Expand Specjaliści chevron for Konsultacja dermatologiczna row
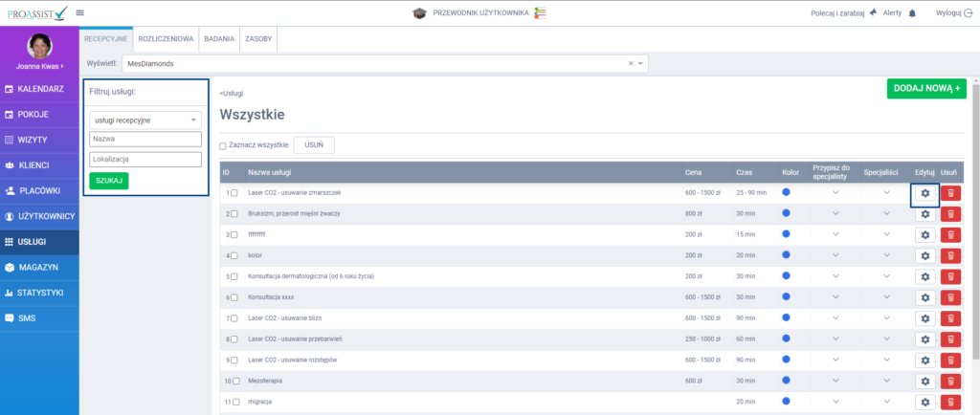The width and height of the screenshot is (980, 415). pos(886,276)
